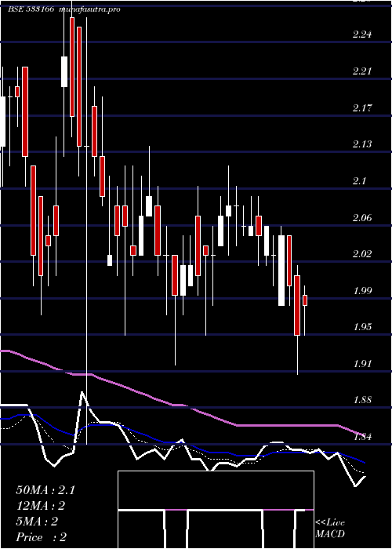Click the 2.13 price axis label
Viewport: 392px width, 549px height.
pos(362,144)
